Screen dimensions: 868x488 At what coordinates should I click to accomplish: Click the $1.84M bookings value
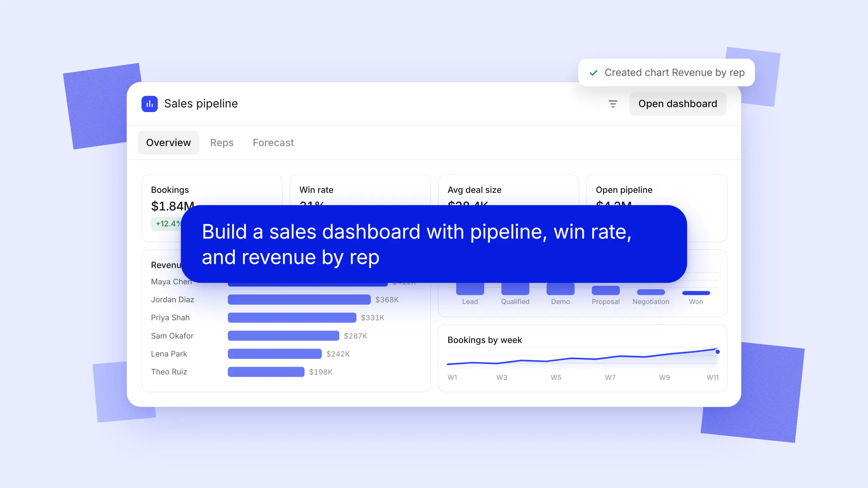click(173, 206)
